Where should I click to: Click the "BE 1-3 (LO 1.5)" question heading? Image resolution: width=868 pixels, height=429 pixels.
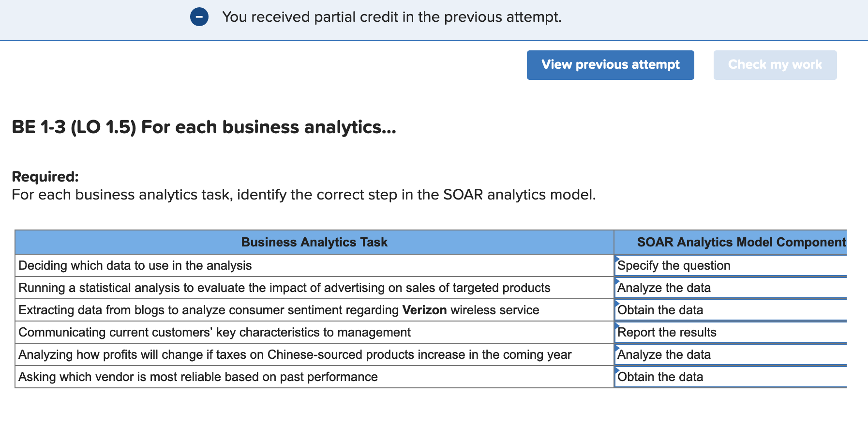pos(204,127)
